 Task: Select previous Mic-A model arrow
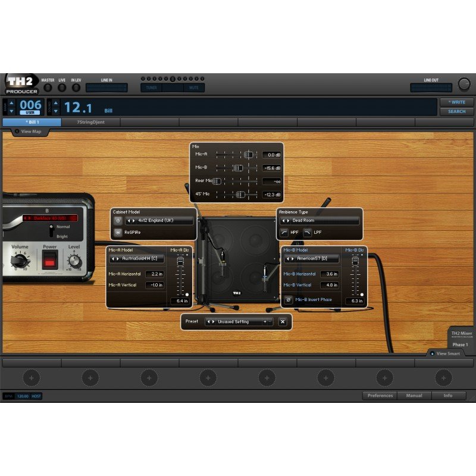pos(113,259)
